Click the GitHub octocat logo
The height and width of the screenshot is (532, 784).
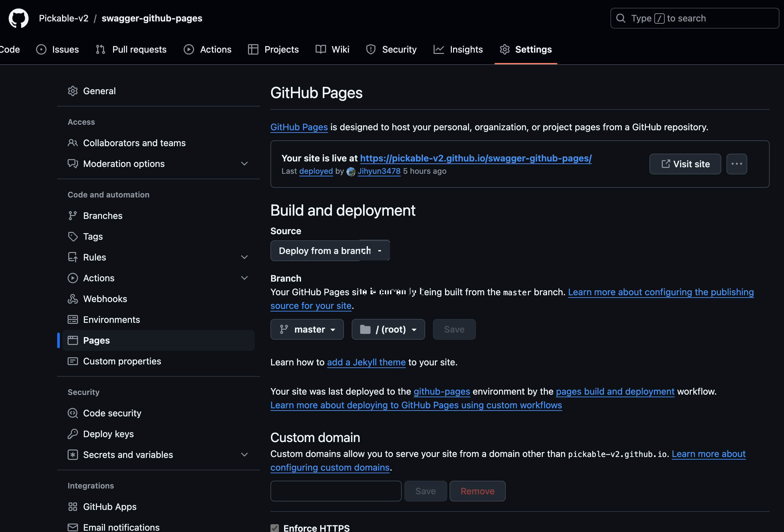[18, 18]
